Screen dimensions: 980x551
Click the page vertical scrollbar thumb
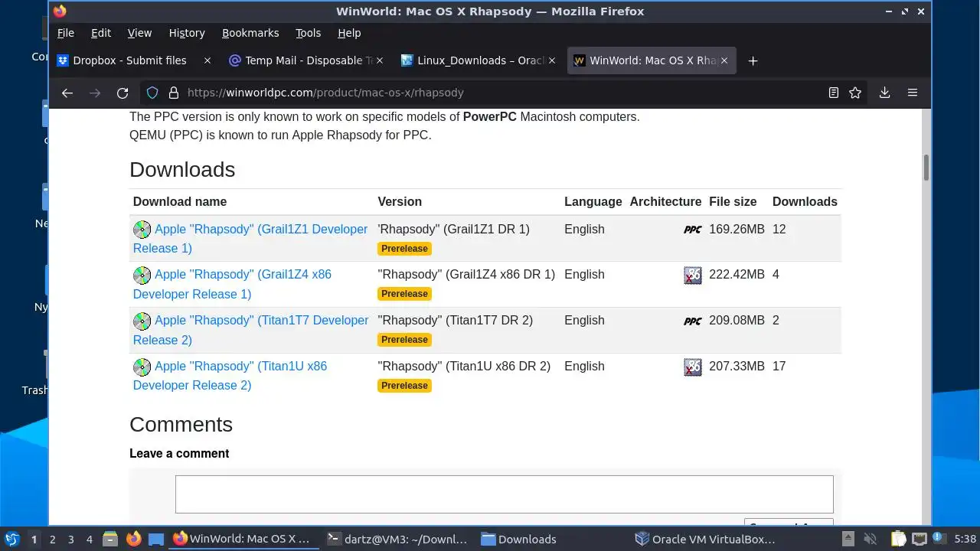(926, 168)
